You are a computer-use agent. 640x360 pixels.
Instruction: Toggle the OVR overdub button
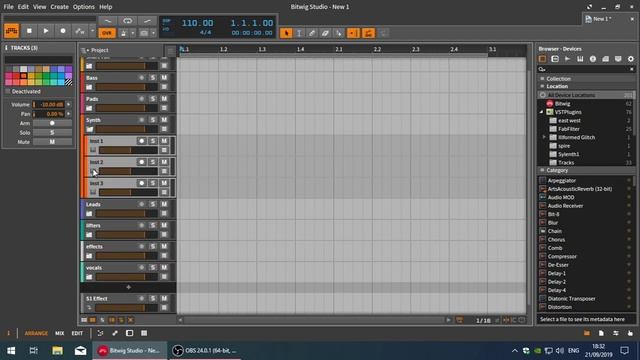pos(107,33)
